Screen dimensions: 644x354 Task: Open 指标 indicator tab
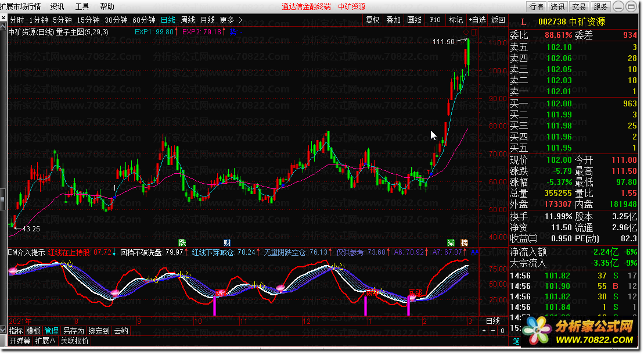tap(16, 331)
